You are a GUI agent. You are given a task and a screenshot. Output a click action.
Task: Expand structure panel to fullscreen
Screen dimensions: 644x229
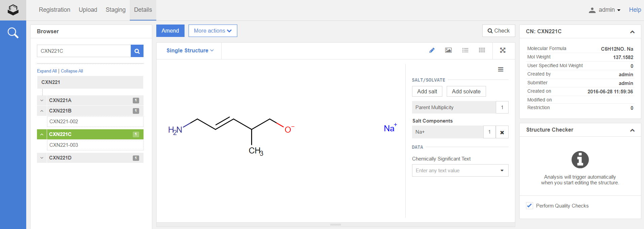pos(502,50)
